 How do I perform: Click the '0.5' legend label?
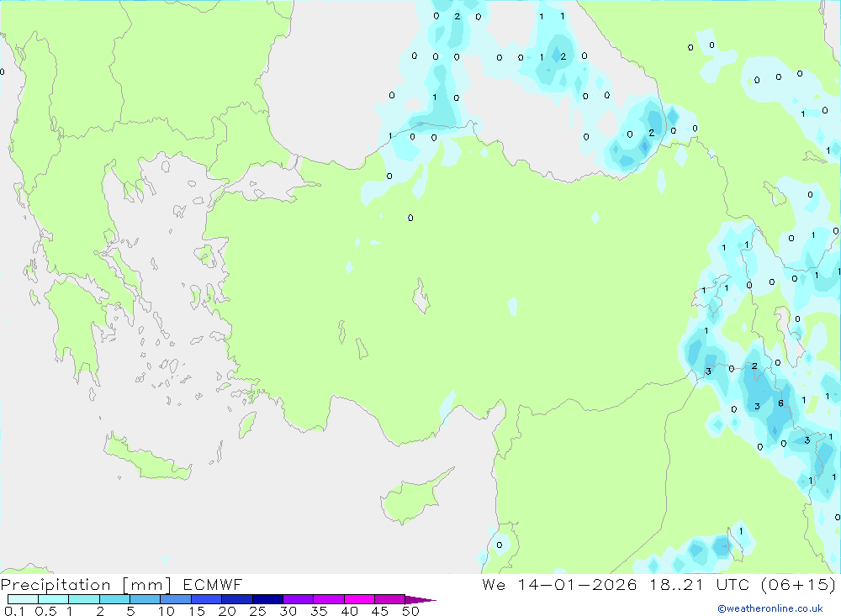pyautogui.click(x=45, y=611)
